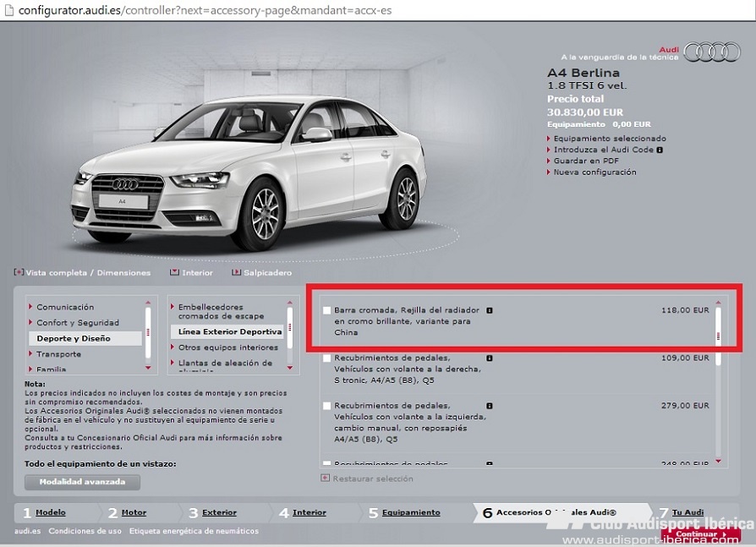The height and width of the screenshot is (547, 756).
Task: Click the 279,00 EUR price
Action: click(x=685, y=406)
